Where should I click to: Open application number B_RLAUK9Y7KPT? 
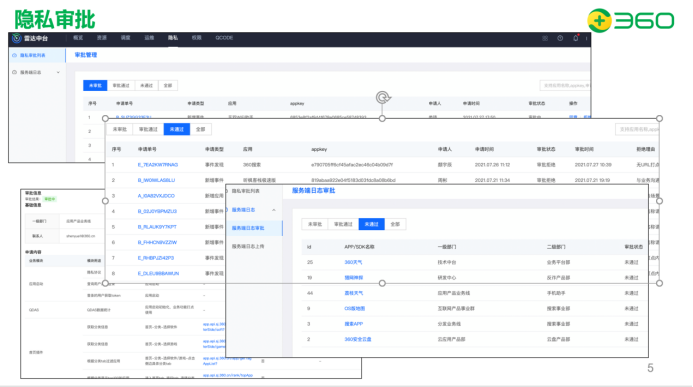[157, 227]
